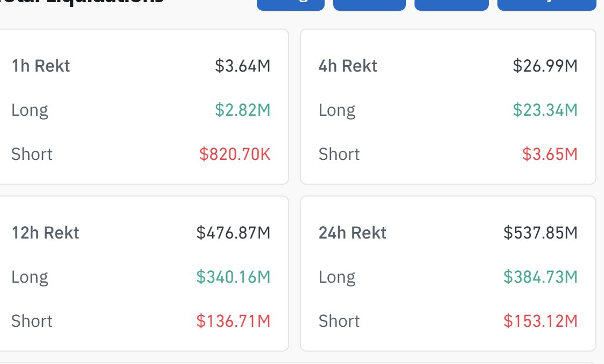Click the Short label in the 12h Rekt card
This screenshot has width=604, height=364.
[x=32, y=321]
